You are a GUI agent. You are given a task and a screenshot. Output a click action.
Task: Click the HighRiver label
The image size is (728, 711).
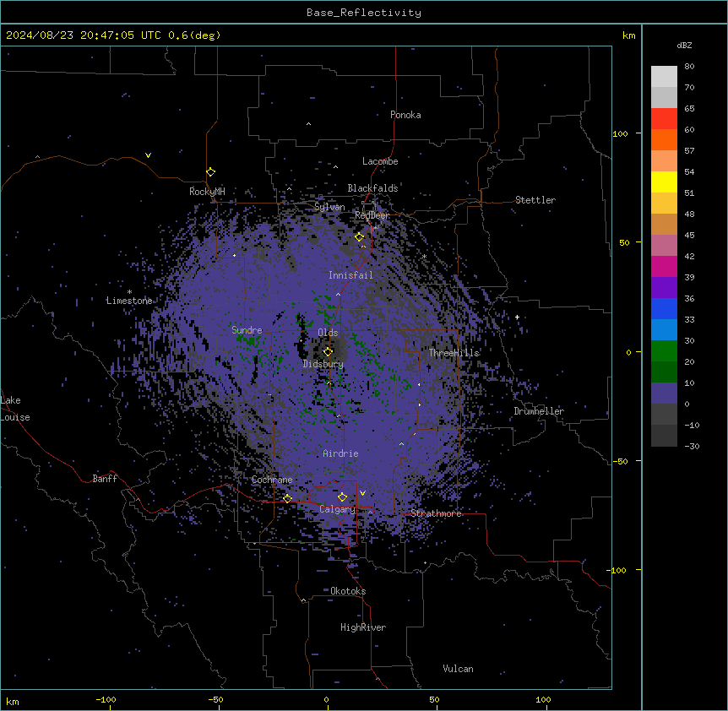[363, 627]
